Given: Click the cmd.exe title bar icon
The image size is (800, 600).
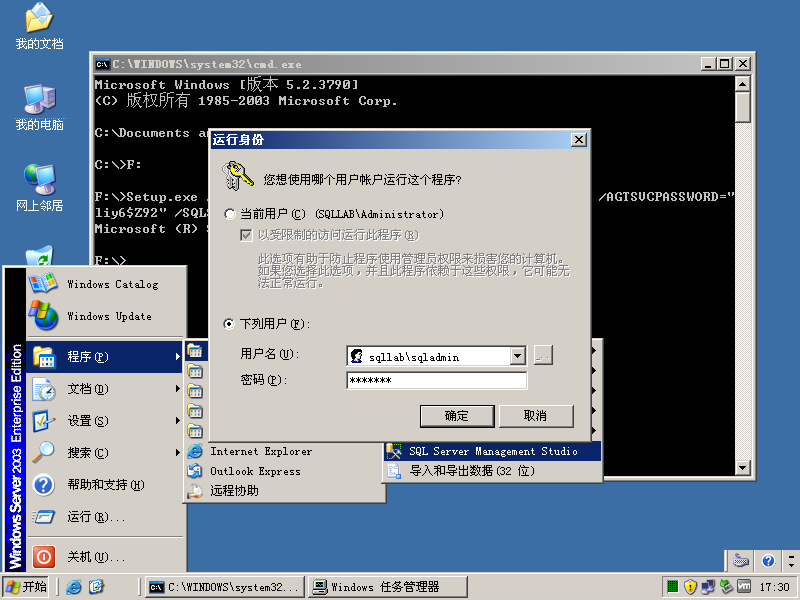Looking at the screenshot, I should tap(102, 64).
